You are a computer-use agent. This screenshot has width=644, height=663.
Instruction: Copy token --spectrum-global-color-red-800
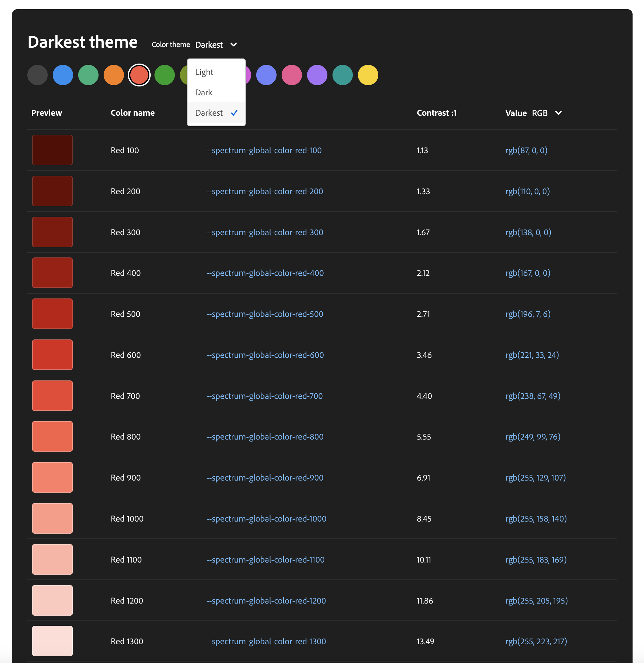pyautogui.click(x=265, y=437)
